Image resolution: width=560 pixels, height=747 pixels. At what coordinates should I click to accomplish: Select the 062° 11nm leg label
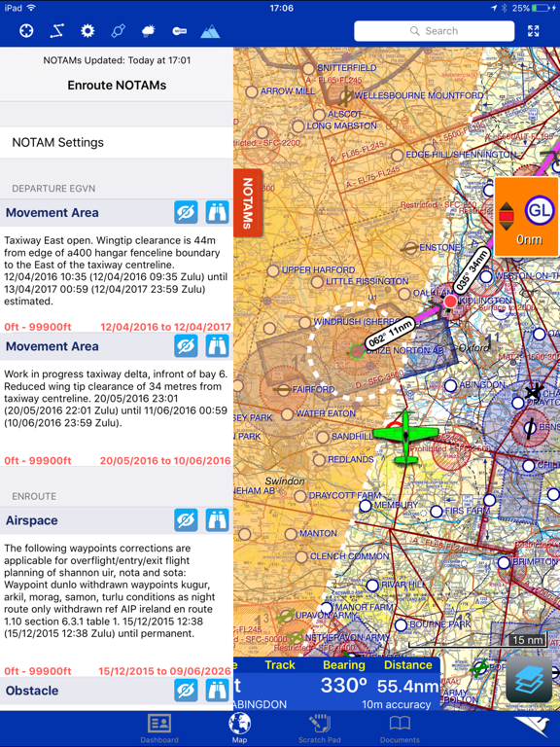390,334
